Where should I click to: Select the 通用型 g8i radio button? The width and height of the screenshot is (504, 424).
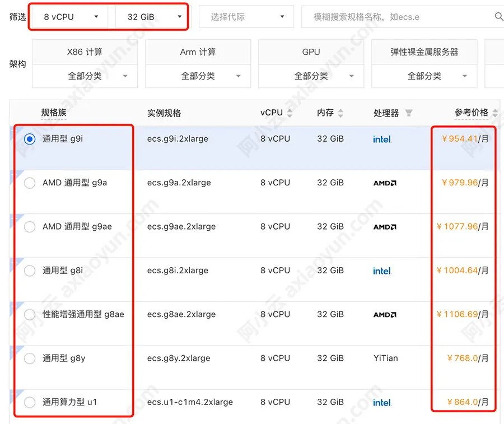point(29,271)
